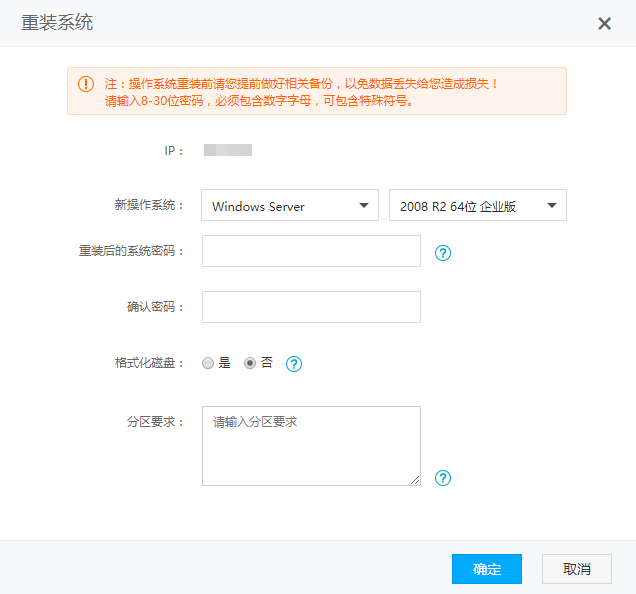
Task: Select 否 radio for 格式化磁盘
Action: coord(249,363)
